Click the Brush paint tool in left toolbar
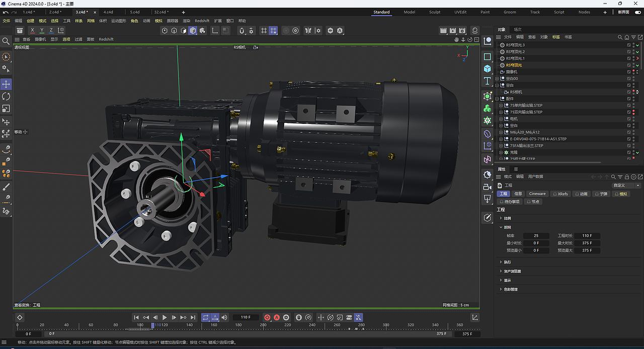The height and width of the screenshot is (349, 644). tap(6, 187)
